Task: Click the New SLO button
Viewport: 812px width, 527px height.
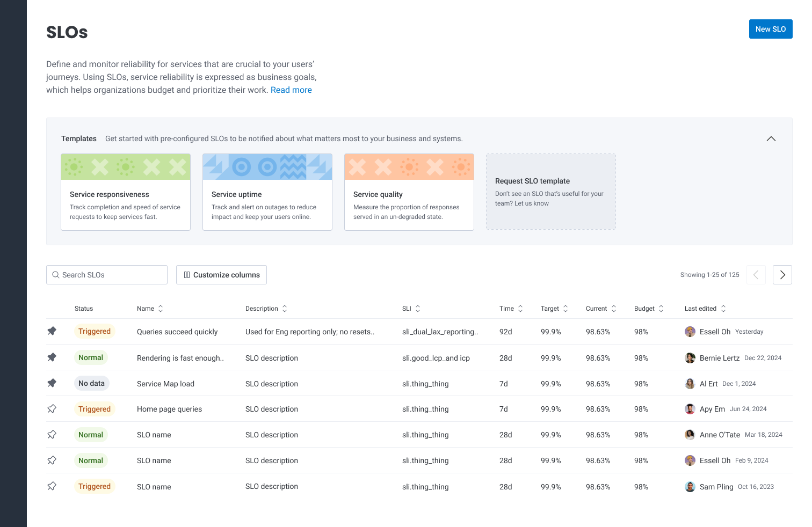Action: coord(770,29)
